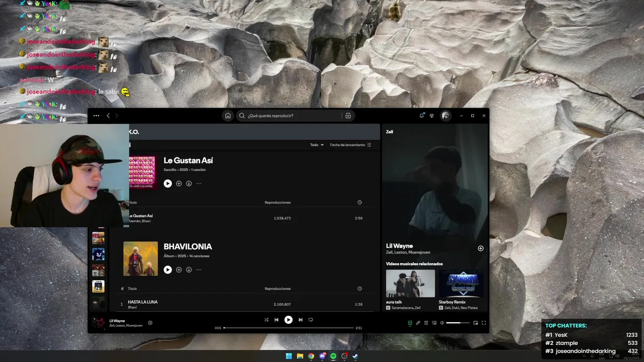Click duration clock header of BHAVILONIA table
Image resolution: width=644 pixels, height=362 pixels.
[x=359, y=289]
